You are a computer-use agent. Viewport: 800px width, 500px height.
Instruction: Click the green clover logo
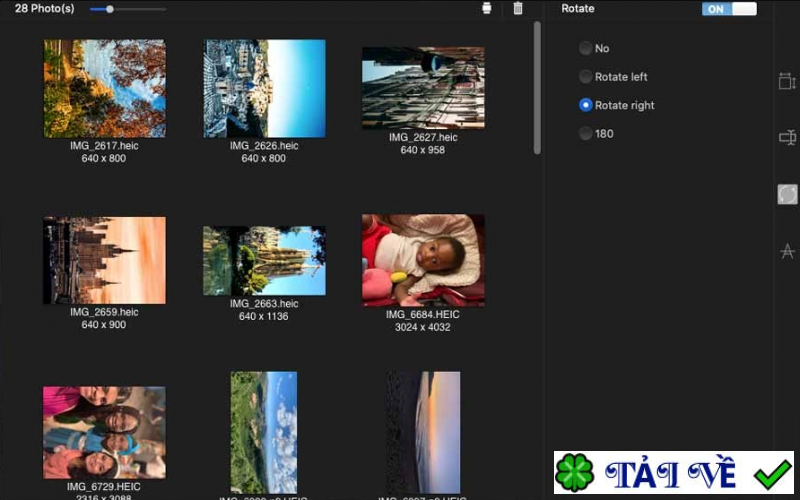point(575,473)
